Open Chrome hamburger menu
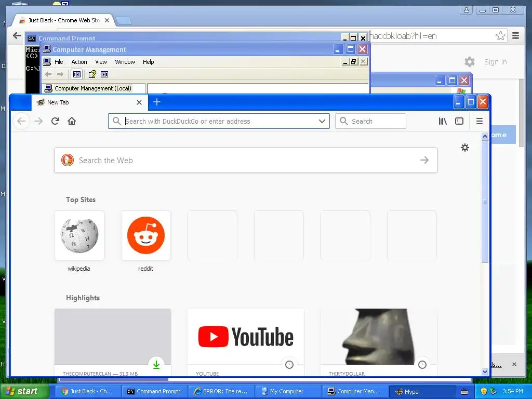The width and height of the screenshot is (532, 399). [516, 36]
